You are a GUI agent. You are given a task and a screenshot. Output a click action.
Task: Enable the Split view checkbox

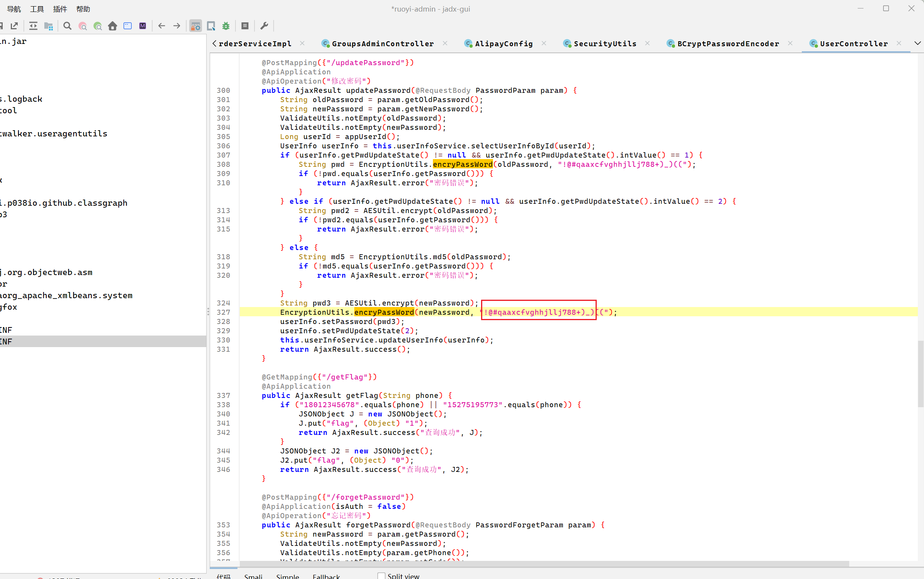point(381,576)
